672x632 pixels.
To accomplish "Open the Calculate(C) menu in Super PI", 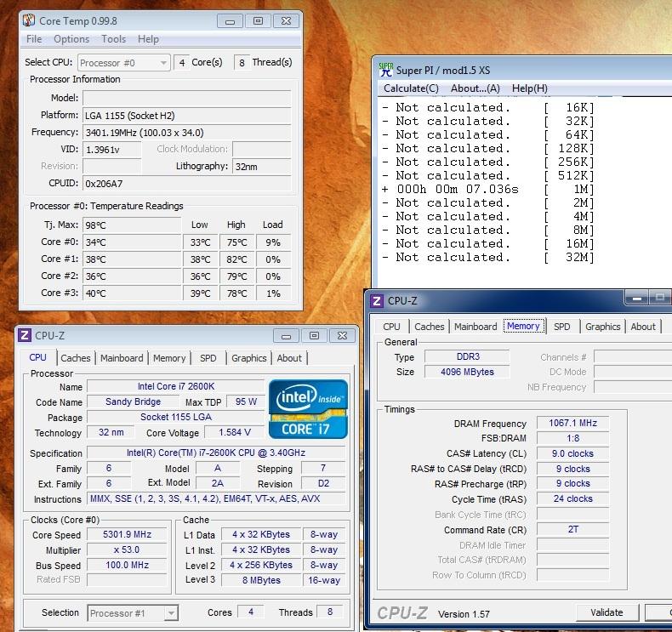I will (411, 88).
